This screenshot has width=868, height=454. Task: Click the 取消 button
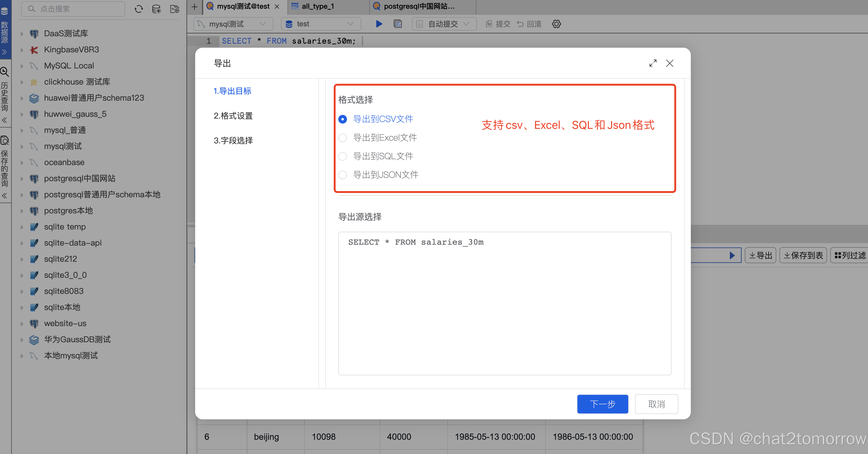click(x=656, y=404)
